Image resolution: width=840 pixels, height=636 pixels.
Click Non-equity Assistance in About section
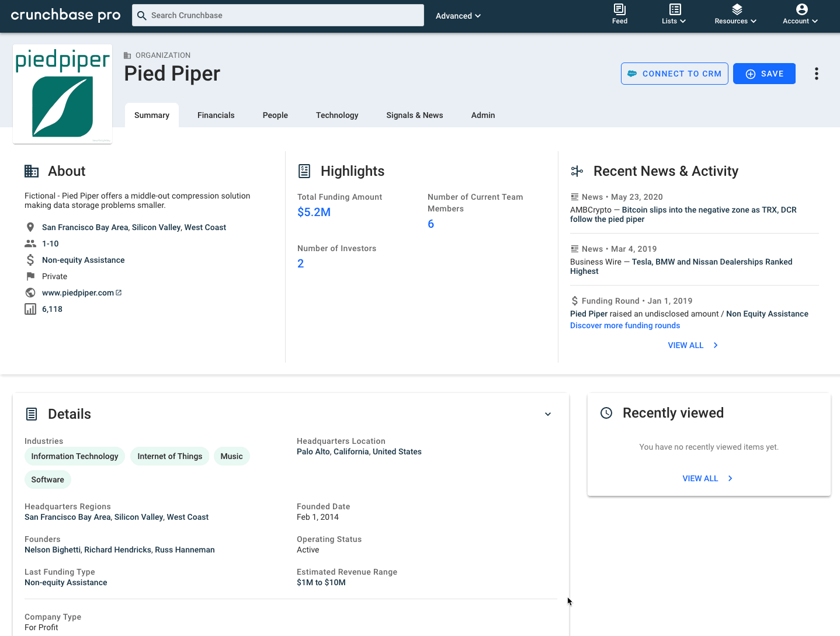click(84, 260)
